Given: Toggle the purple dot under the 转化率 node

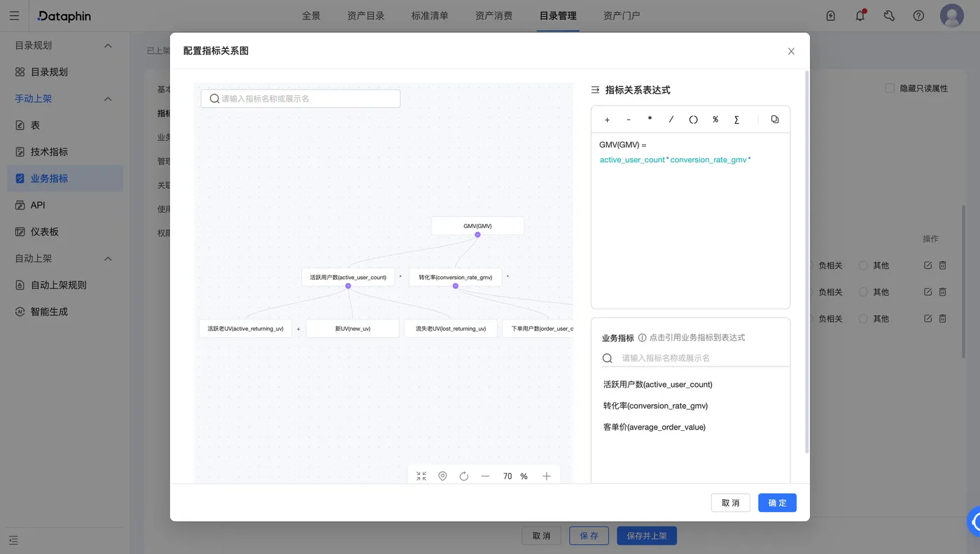Looking at the screenshot, I should [455, 286].
